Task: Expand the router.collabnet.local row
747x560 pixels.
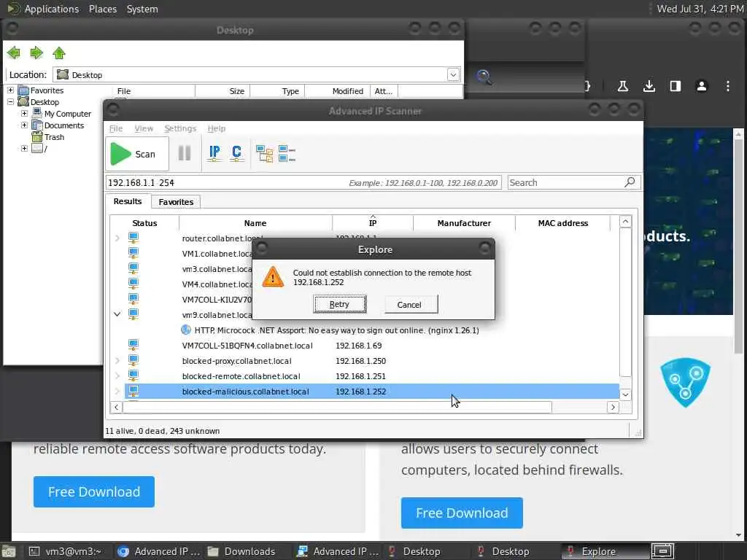Action: click(117, 238)
